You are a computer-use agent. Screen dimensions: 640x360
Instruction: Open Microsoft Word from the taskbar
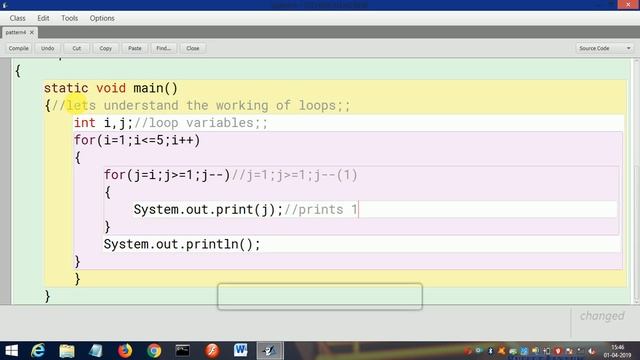240,351
